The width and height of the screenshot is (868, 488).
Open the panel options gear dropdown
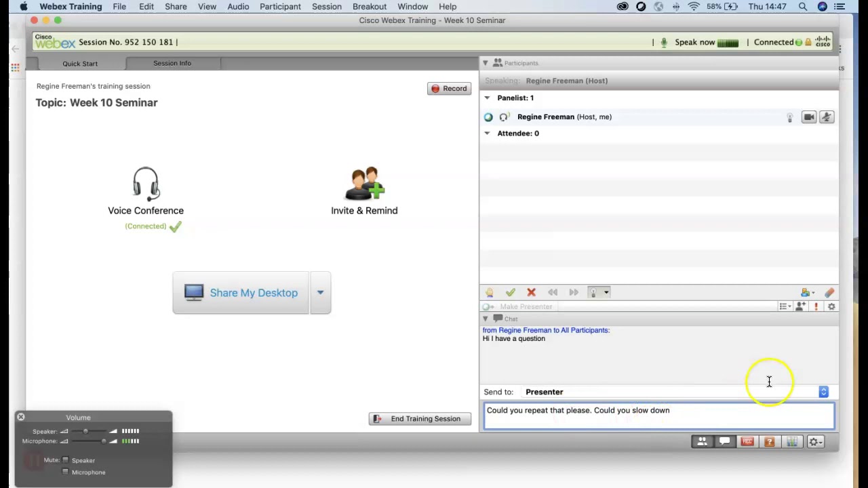coord(815,442)
